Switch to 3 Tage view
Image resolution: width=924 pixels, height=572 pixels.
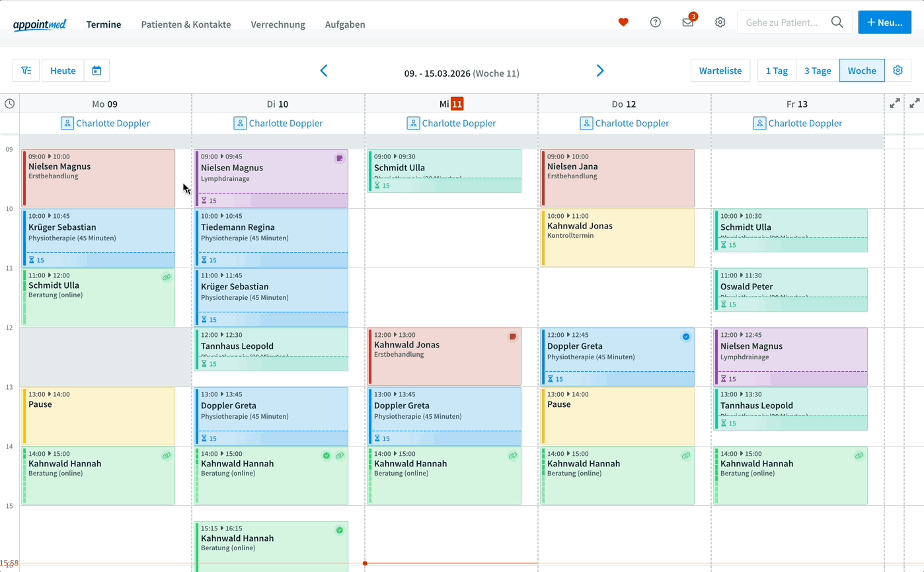click(817, 71)
